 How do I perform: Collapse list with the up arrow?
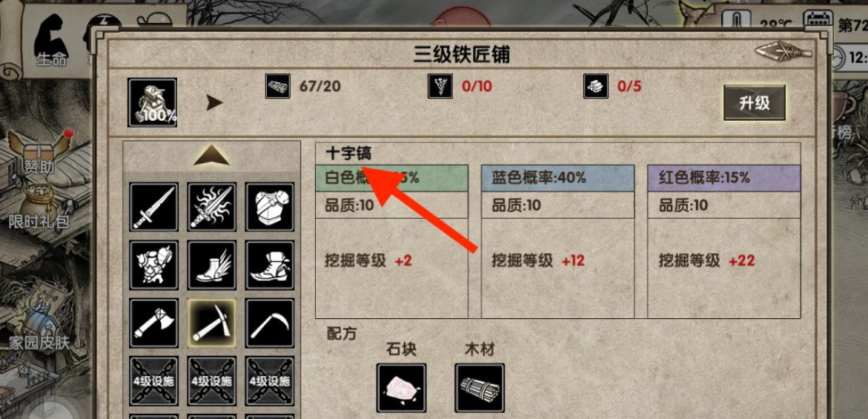(211, 156)
